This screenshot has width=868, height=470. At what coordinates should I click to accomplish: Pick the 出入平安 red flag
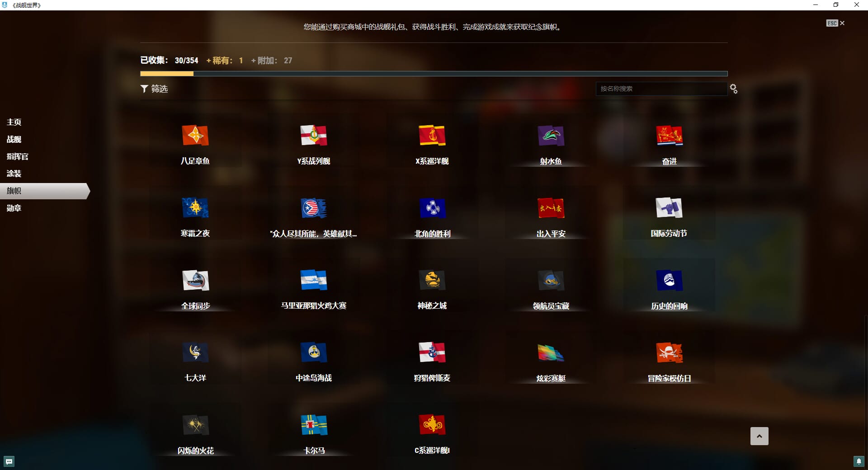pos(551,208)
